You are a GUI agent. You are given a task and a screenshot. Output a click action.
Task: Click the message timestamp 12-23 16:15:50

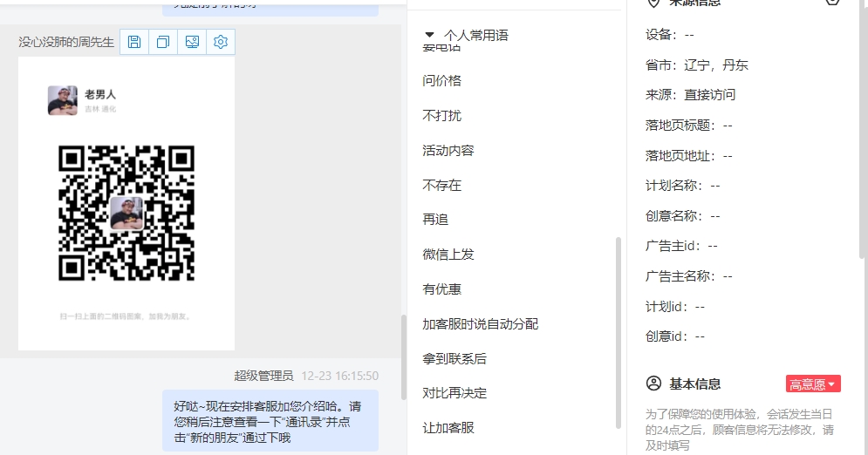[340, 376]
